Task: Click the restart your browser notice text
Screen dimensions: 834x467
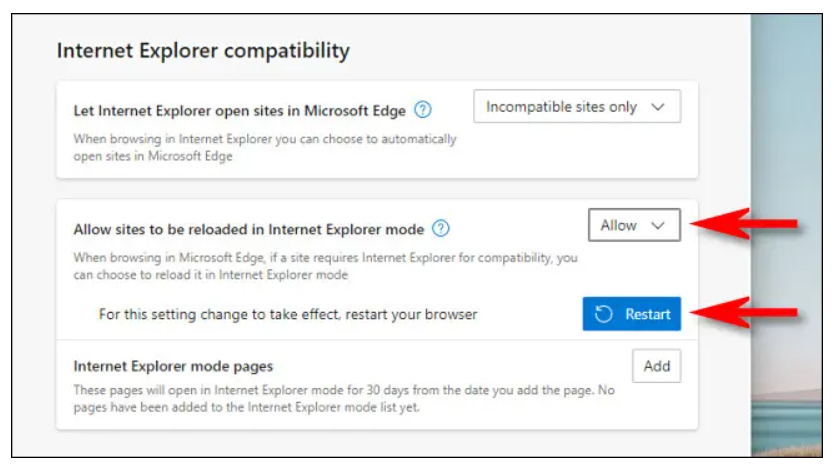Action: [288, 314]
